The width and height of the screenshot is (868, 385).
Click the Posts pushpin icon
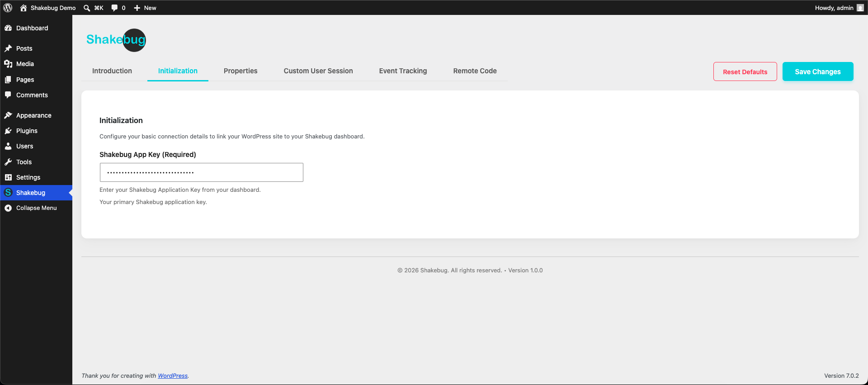coord(8,48)
